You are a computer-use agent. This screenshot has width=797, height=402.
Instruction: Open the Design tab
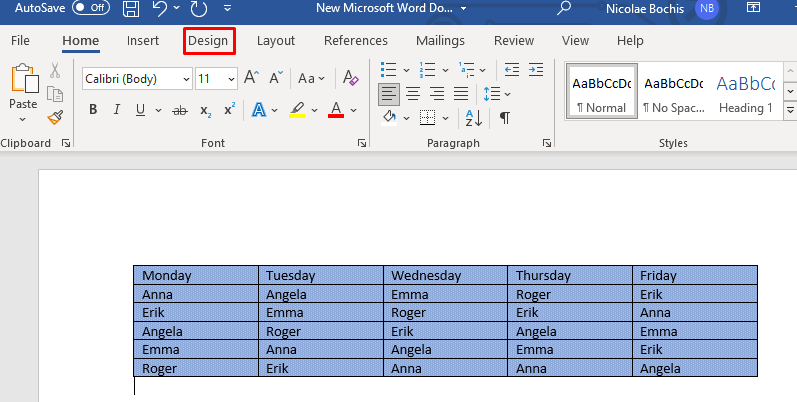click(x=208, y=41)
